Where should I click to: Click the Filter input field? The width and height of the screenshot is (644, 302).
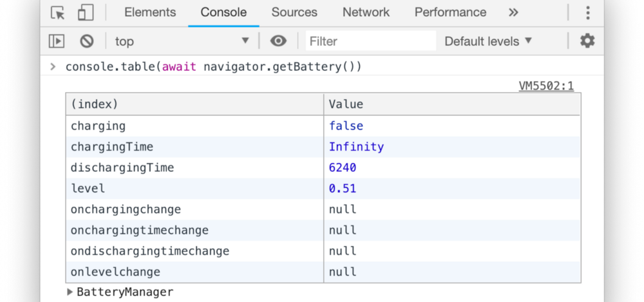pos(370,41)
